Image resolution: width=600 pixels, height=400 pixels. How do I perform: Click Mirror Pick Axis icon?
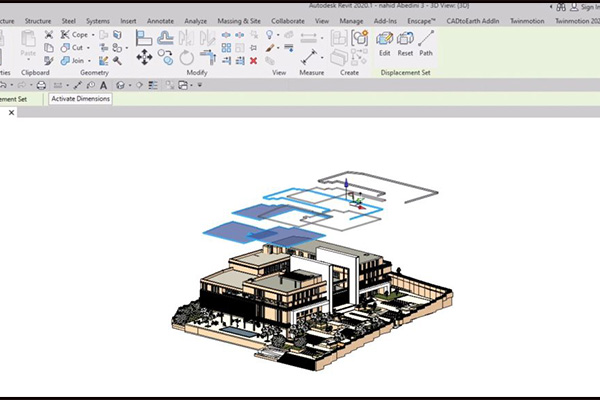[x=187, y=38]
